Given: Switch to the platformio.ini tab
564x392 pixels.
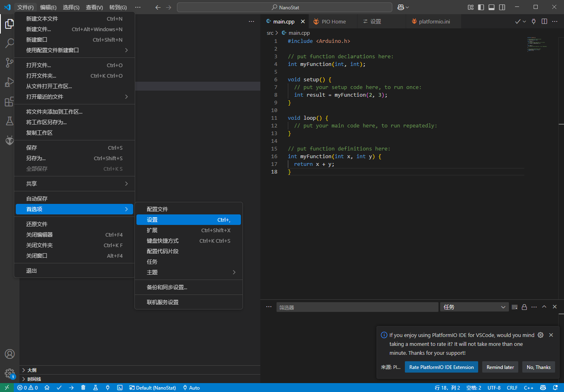Looking at the screenshot, I should point(434,21).
